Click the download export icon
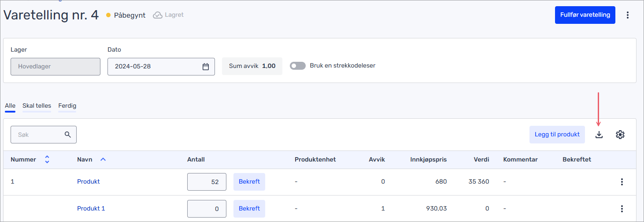Screen dimensions: 644x222 599,135
